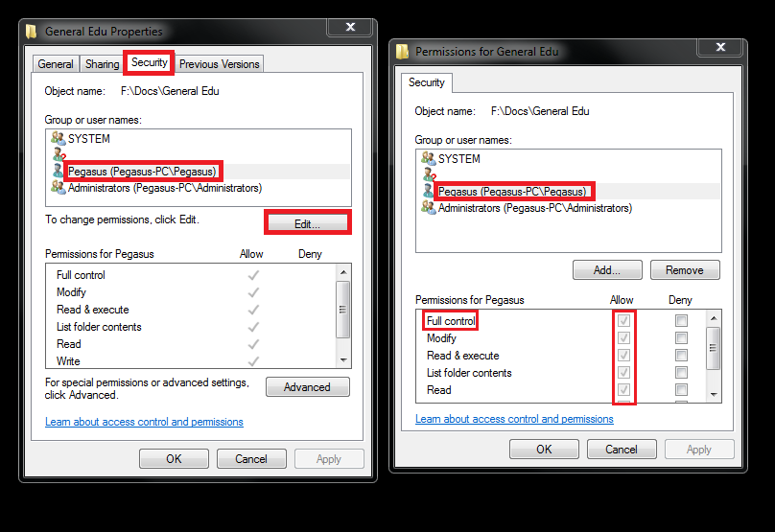Close the Permissions for General Edu window
Screen dimensions: 775x532
tap(720, 47)
